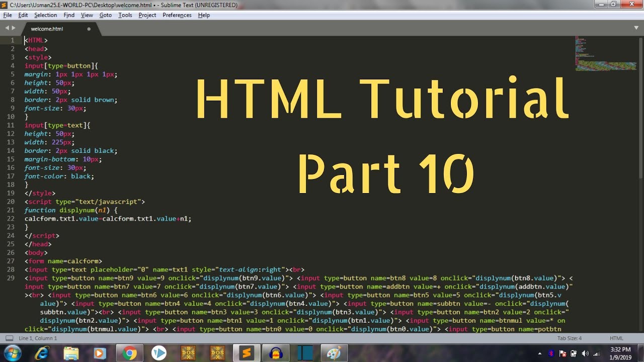Open the Goto menu
Screen dimensions: 644x362
pyautogui.click(x=106, y=15)
